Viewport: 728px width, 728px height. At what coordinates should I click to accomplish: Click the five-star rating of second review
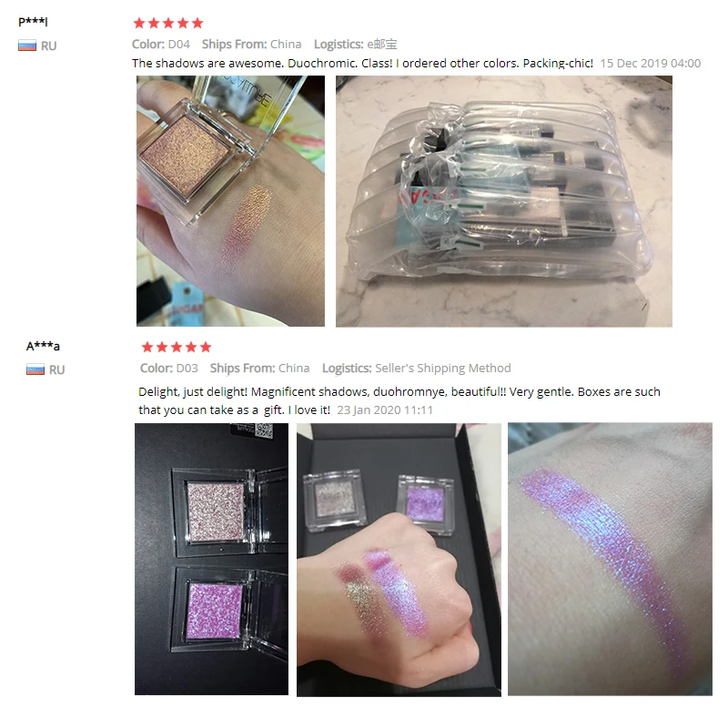(x=177, y=347)
